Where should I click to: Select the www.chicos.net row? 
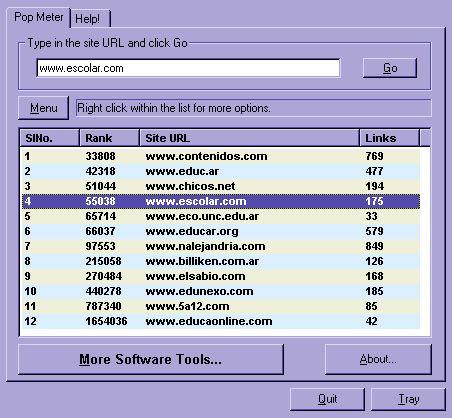[221, 186]
